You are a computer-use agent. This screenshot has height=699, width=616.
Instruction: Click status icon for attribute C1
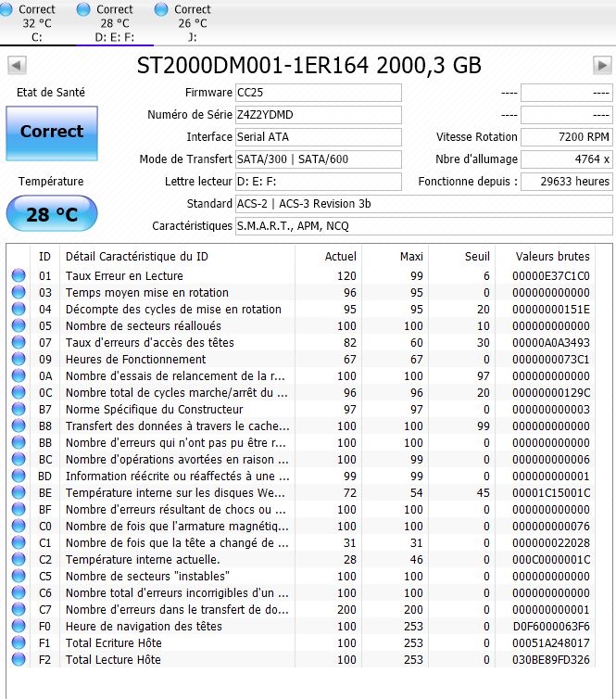coord(19,542)
